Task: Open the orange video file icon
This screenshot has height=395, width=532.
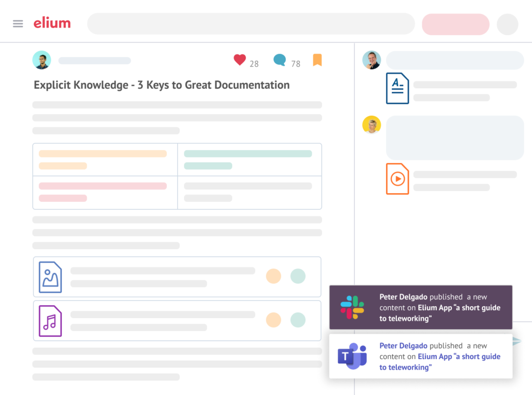Action: click(397, 179)
